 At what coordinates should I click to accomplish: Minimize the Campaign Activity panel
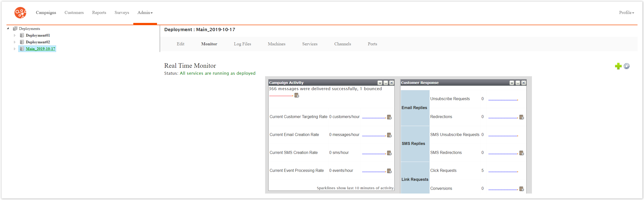click(386, 83)
